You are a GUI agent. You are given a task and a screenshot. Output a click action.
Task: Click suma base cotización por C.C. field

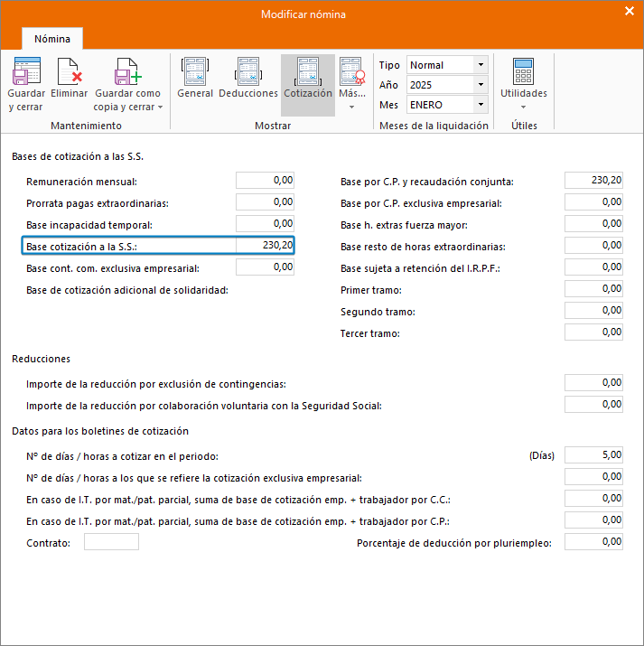593,499
